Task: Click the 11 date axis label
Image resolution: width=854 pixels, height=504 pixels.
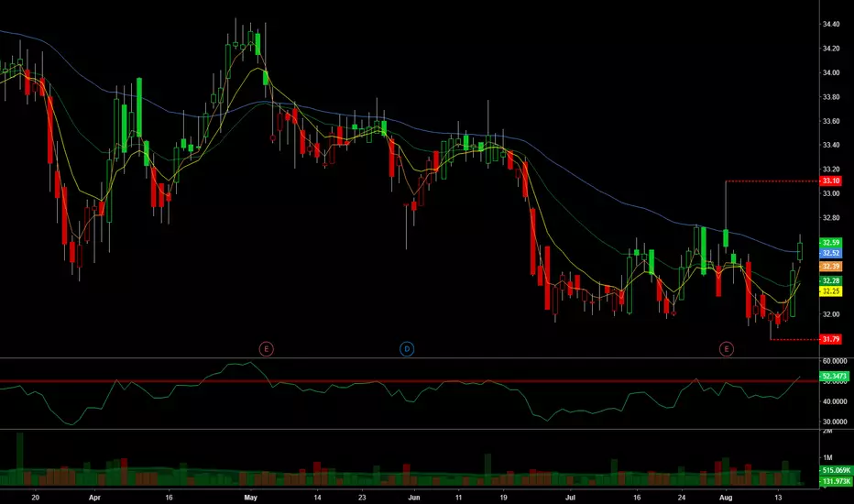Action: (458, 498)
